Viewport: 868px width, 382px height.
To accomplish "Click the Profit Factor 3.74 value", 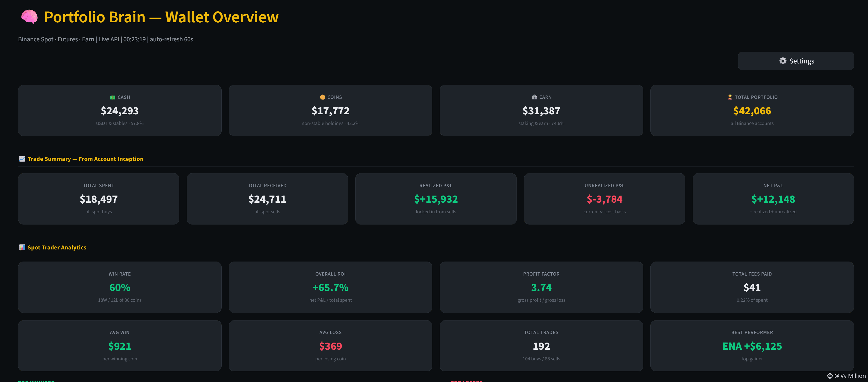I will (x=541, y=288).
